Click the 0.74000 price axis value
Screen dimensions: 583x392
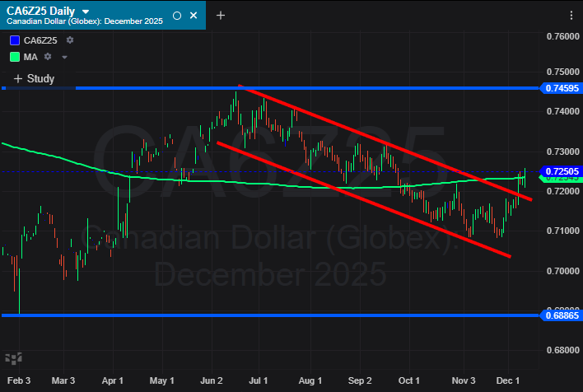[x=563, y=111]
